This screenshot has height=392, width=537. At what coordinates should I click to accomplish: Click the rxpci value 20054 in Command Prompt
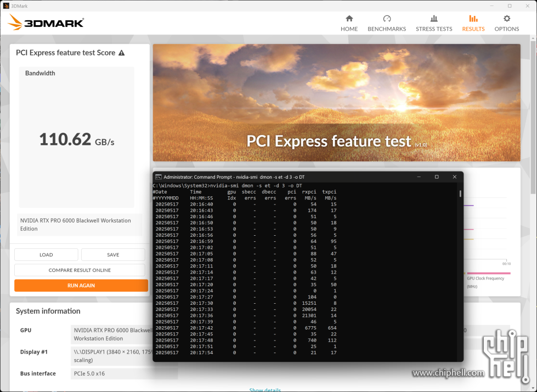tap(309, 310)
